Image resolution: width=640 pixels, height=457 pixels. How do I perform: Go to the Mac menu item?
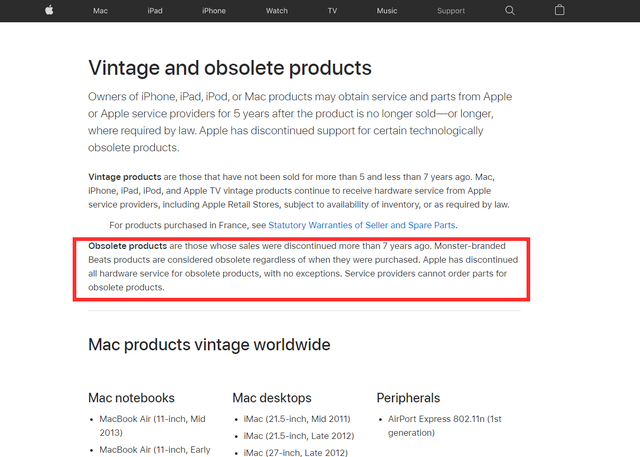click(x=100, y=11)
